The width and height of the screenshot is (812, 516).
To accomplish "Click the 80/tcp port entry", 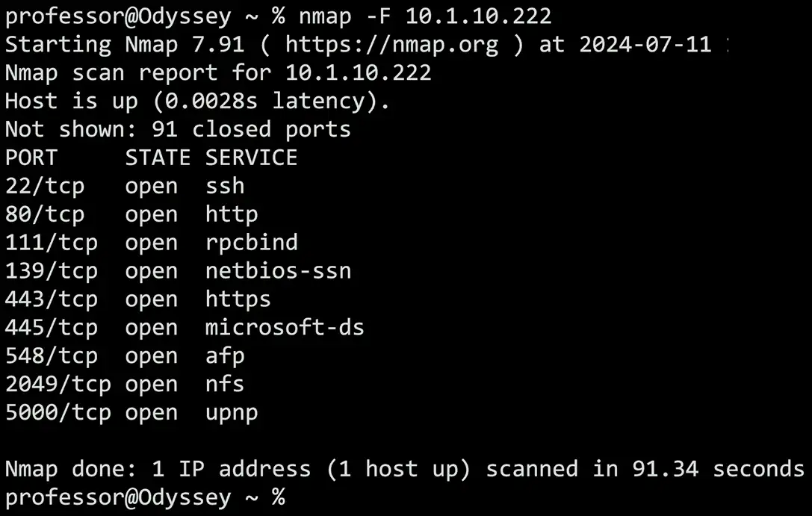I will point(45,214).
